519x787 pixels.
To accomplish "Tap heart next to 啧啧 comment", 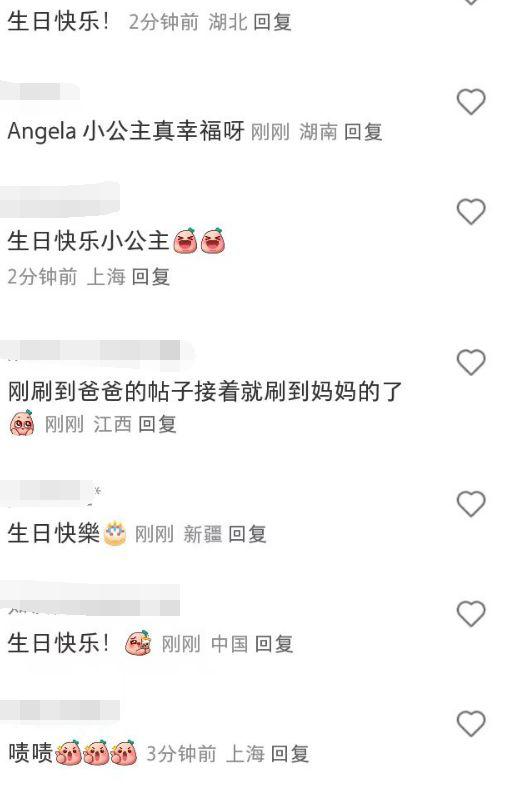I will point(471,723).
